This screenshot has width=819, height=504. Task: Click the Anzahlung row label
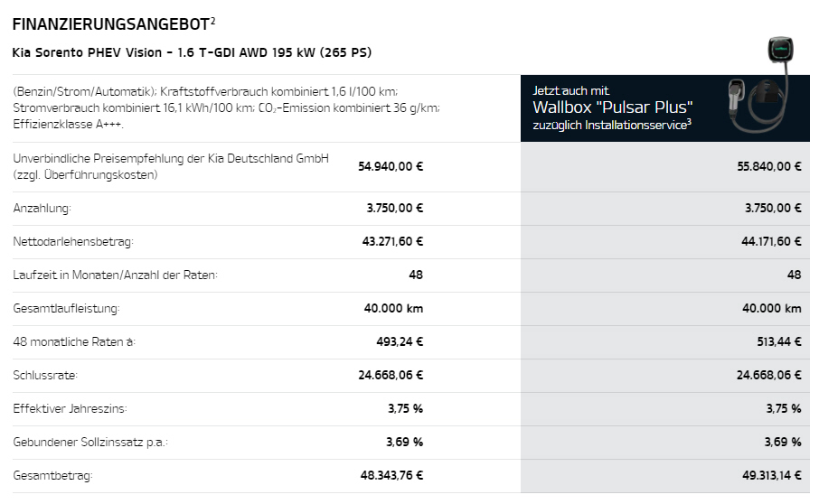point(42,208)
